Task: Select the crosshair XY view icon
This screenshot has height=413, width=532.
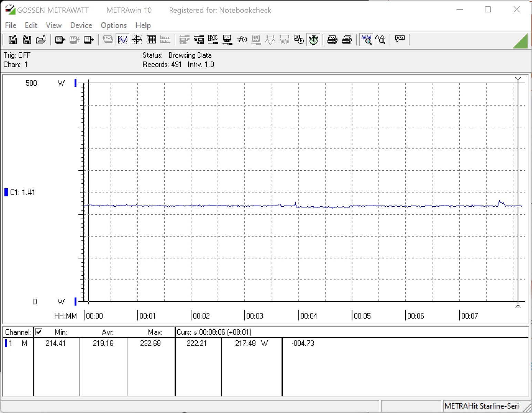Action: pyautogui.click(x=137, y=40)
